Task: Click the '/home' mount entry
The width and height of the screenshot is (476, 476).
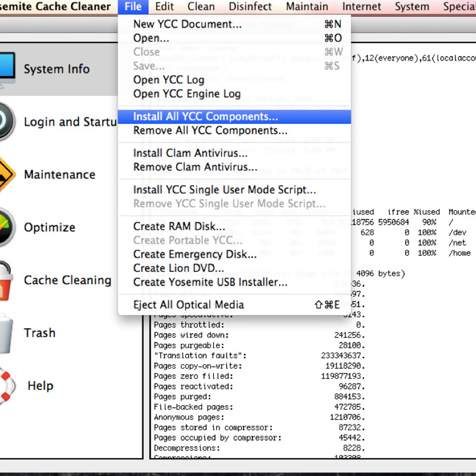Action: [460, 253]
